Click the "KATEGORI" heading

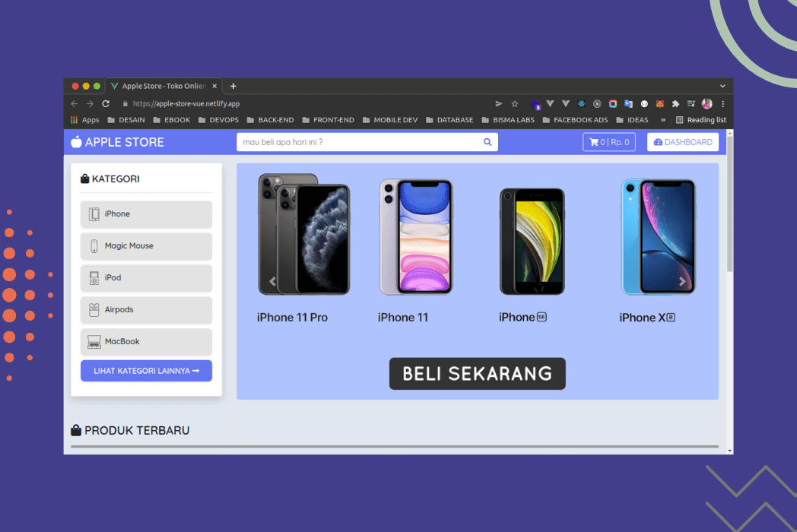116,179
